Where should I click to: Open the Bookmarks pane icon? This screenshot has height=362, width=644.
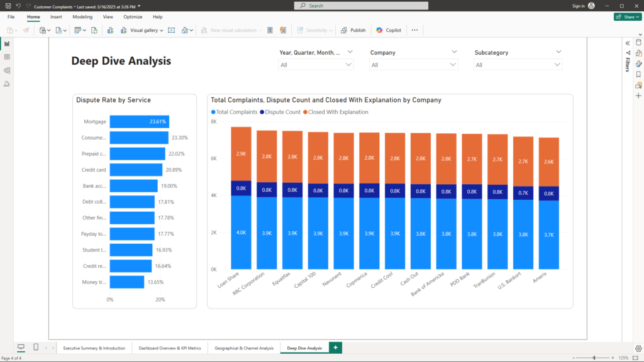click(x=638, y=74)
